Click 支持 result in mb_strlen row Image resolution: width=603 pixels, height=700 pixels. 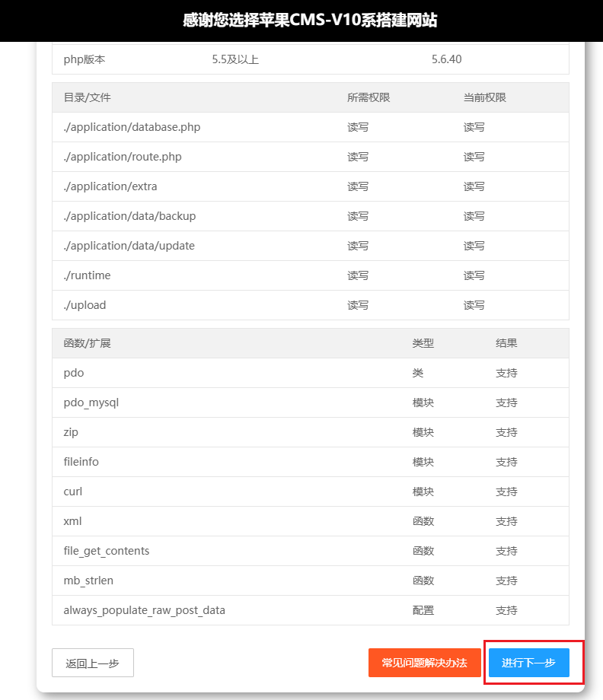pos(506,581)
